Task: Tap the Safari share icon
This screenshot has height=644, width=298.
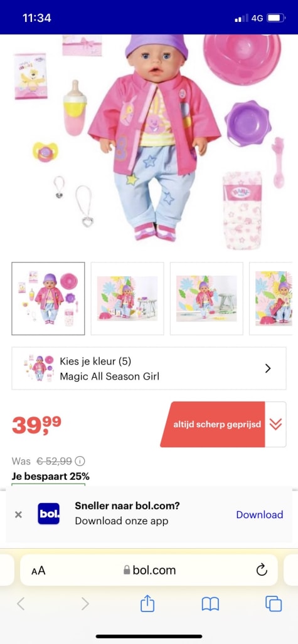Action: tap(147, 604)
